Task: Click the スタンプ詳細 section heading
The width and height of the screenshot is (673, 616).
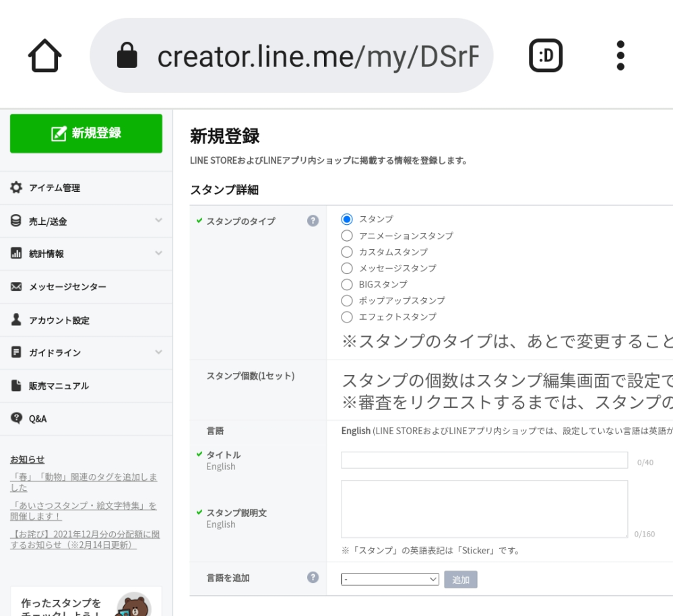Action: coord(224,190)
